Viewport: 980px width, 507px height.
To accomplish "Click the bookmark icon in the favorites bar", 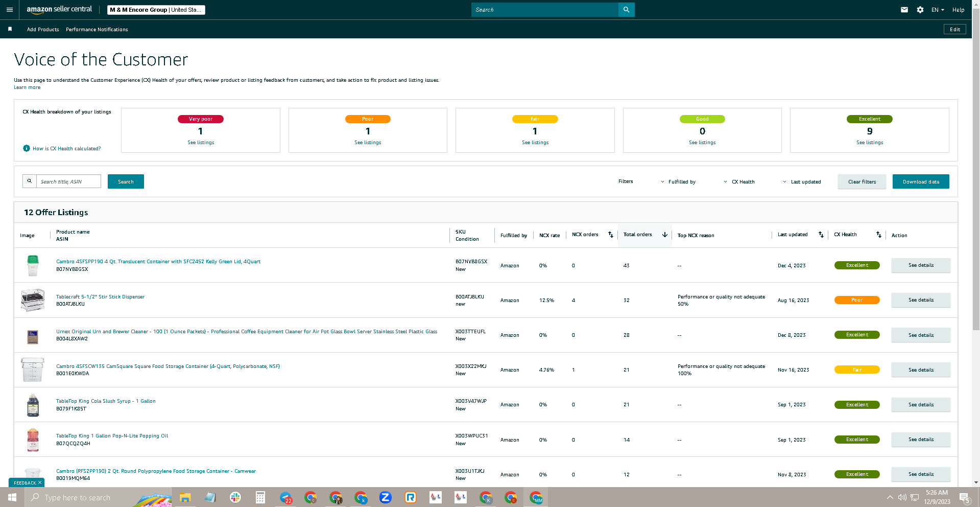I will coord(10,29).
